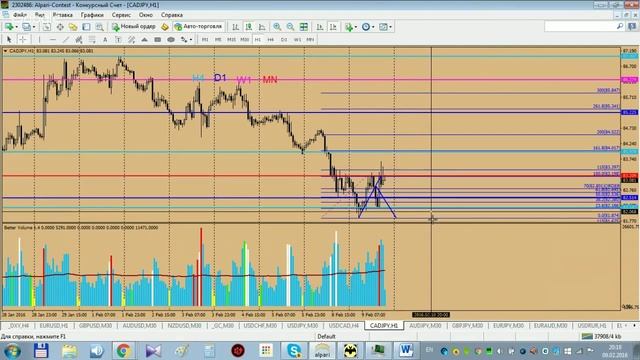Show the Data Window panel

click(60, 27)
